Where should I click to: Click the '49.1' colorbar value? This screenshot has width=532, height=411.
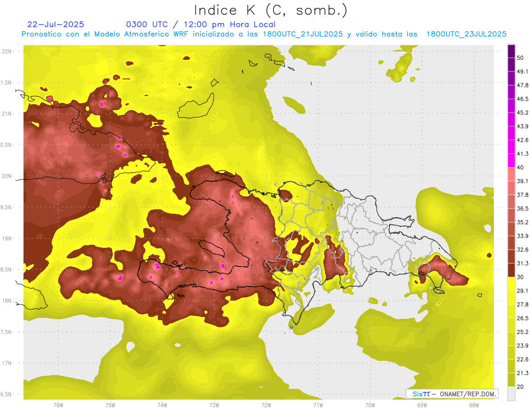[x=523, y=72]
